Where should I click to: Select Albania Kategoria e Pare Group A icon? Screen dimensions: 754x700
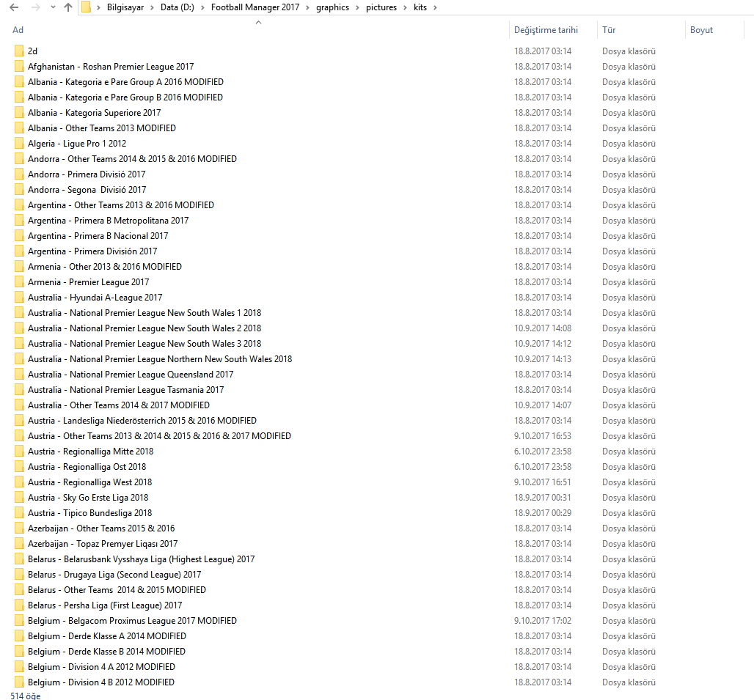tap(19, 81)
